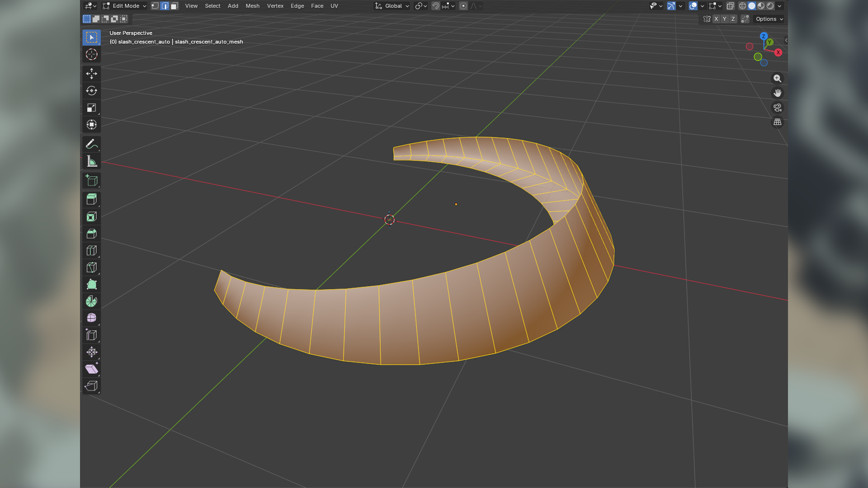The image size is (868, 488).
Task: Toggle Z axis mirror
Action: coord(733,19)
